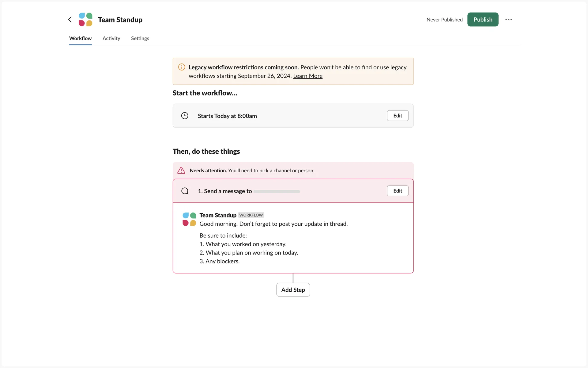Click the back arrow icon

[x=70, y=20]
